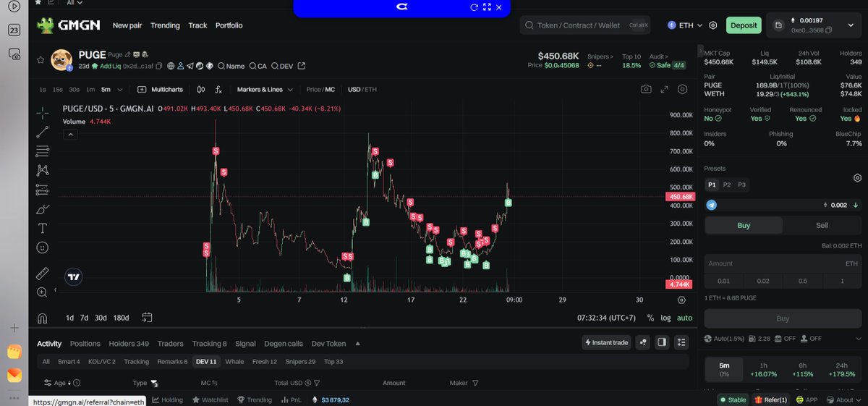Toggle auto scale on the chart
868x406 pixels.
click(x=684, y=318)
